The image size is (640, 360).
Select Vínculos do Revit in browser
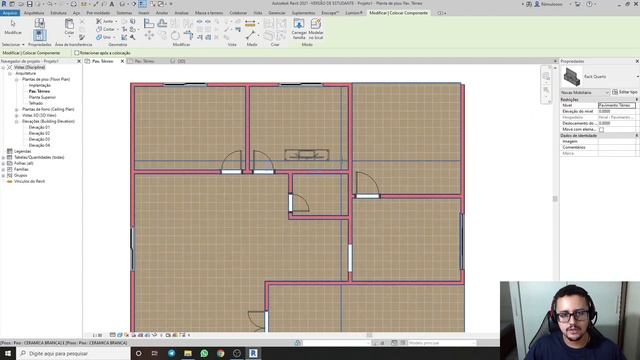point(29,181)
